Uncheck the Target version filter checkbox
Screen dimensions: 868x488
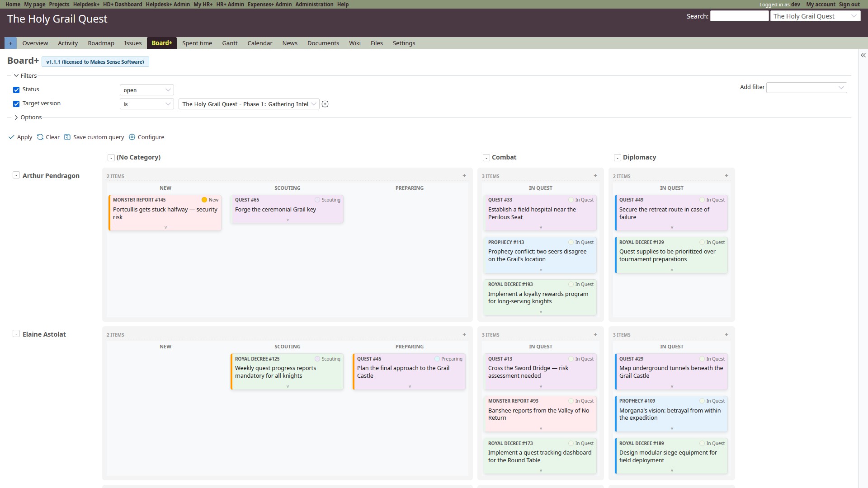[x=16, y=103]
